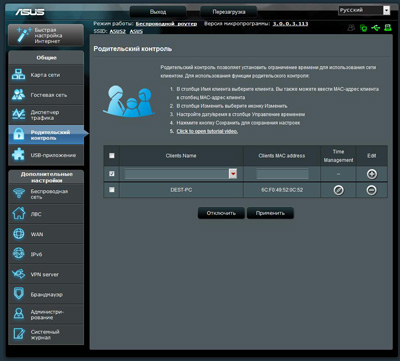Select the Диспетчер трафика menu item
Image resolution: width=400 pixels, height=361 pixels.
point(46,115)
